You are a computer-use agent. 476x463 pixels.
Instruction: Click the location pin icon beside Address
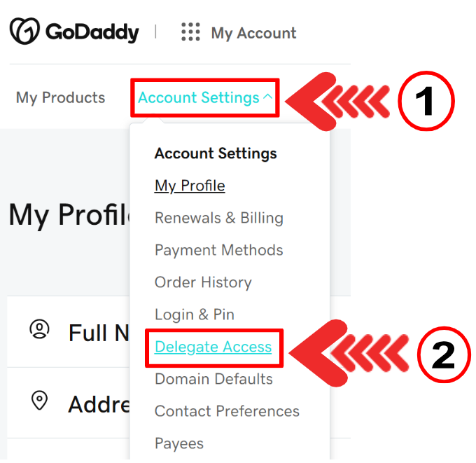click(39, 401)
